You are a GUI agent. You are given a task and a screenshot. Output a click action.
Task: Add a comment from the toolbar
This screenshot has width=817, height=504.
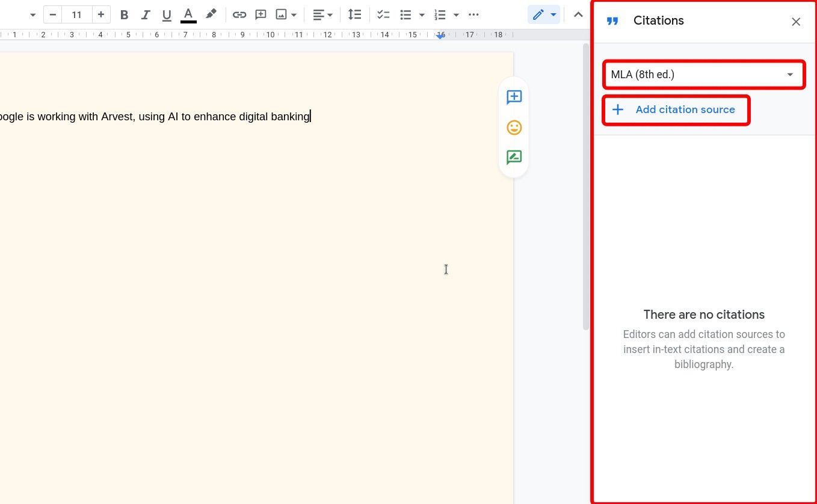pyautogui.click(x=261, y=14)
